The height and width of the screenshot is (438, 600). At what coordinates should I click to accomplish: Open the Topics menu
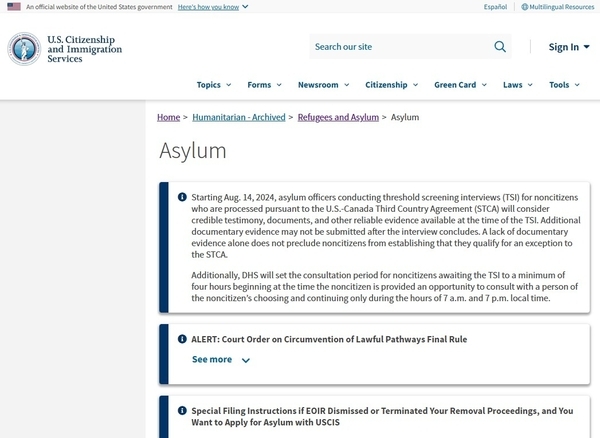[x=214, y=85]
